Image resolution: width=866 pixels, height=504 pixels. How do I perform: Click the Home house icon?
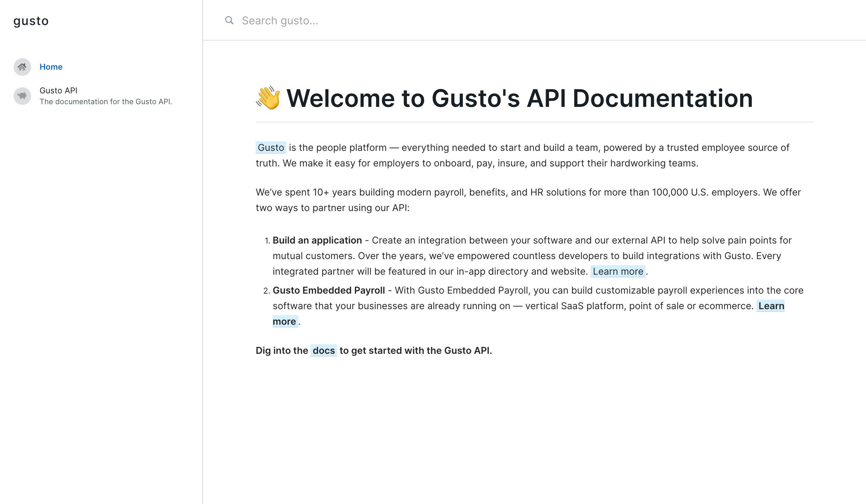22,67
